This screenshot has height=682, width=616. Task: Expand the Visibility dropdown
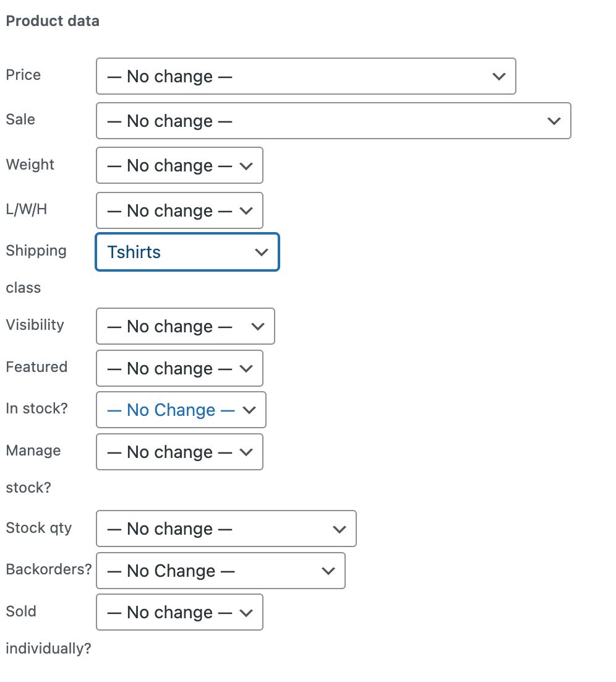tap(185, 326)
